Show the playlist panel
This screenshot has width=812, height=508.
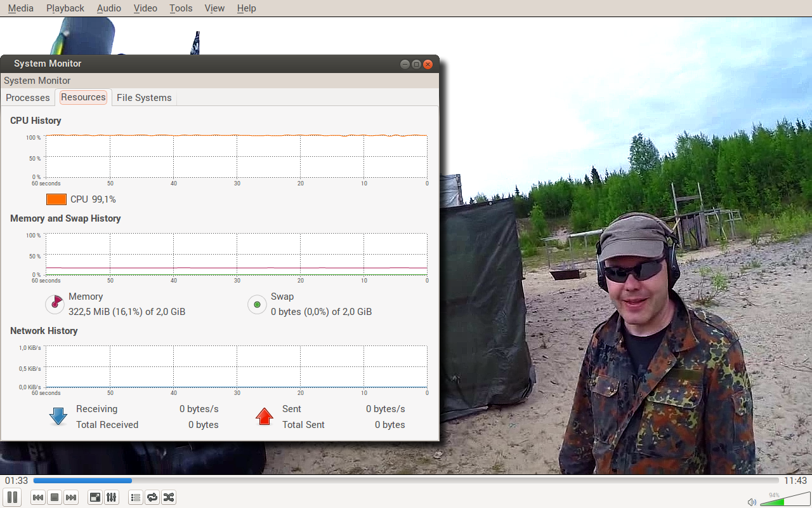pyautogui.click(x=135, y=497)
